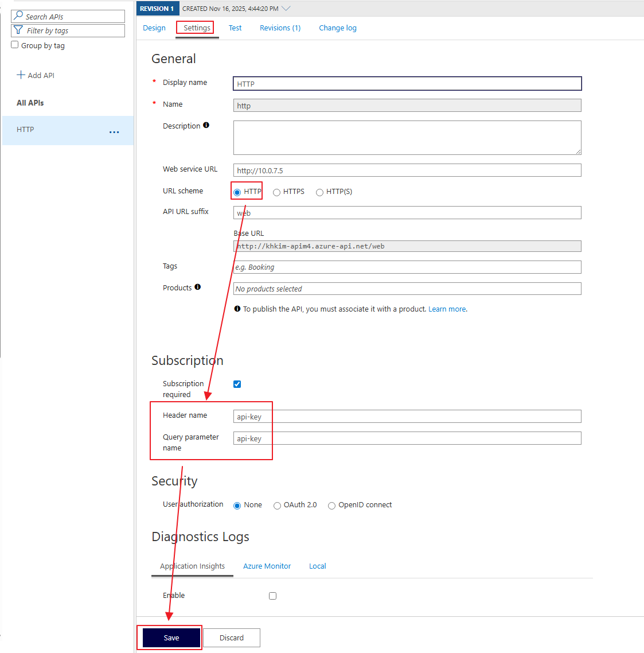
Task: Click the Search APIs magnifier icon
Action: (x=18, y=16)
